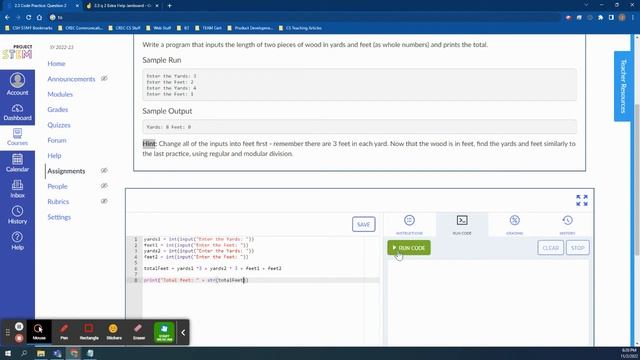The width and height of the screenshot is (640, 360).
Task: Open the Announcements course link
Action: [71, 79]
